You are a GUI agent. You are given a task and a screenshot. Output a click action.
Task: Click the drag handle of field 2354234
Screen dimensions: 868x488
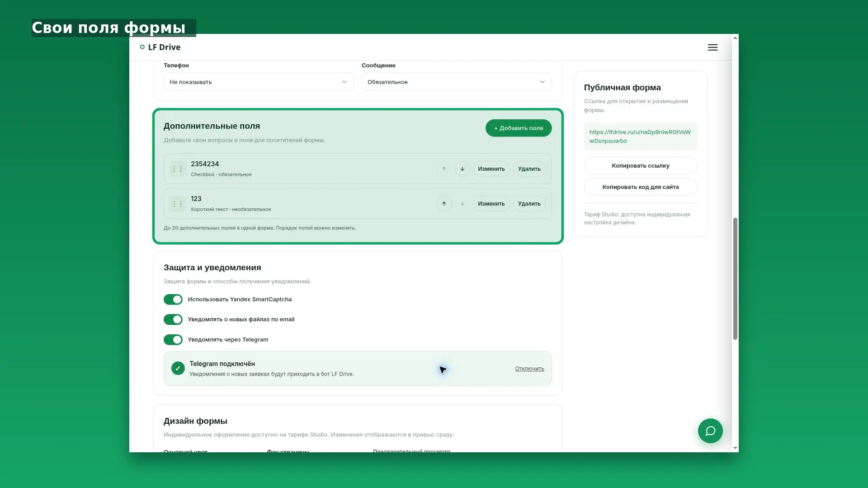178,169
